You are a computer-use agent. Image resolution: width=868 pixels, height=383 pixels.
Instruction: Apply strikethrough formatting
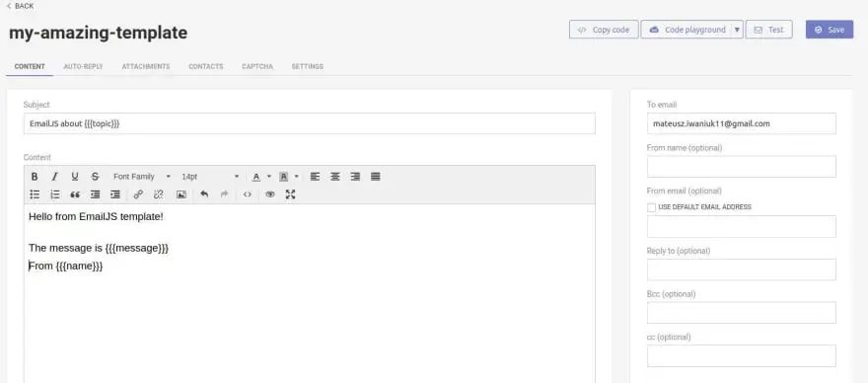click(95, 177)
